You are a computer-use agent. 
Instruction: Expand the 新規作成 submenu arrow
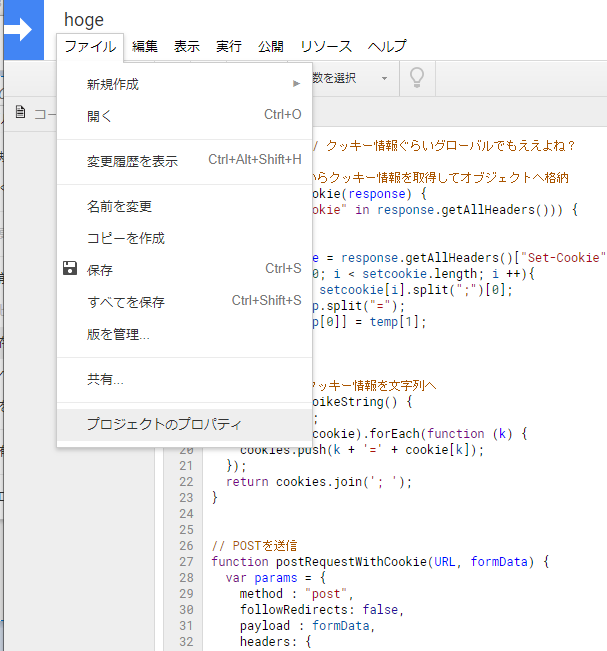coord(296,84)
